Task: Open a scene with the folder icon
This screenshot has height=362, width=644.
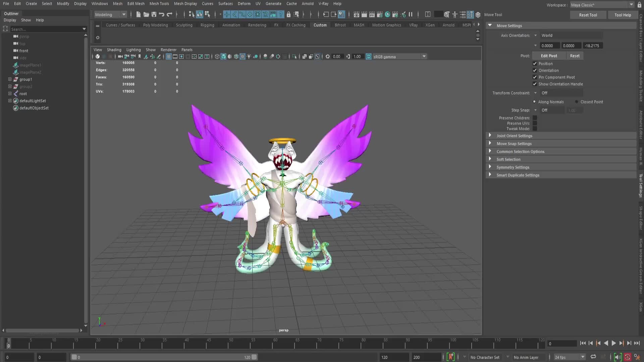Action: click(x=146, y=14)
